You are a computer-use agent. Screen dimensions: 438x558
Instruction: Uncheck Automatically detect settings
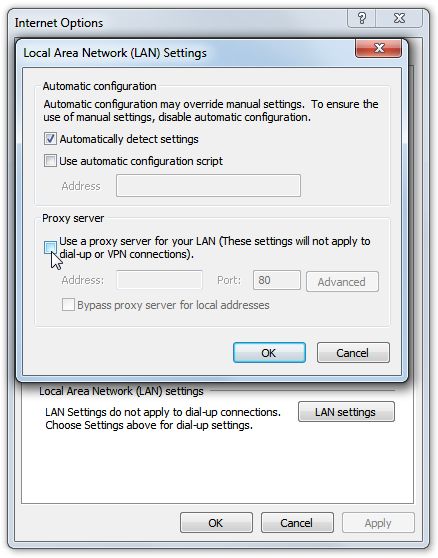[50, 139]
